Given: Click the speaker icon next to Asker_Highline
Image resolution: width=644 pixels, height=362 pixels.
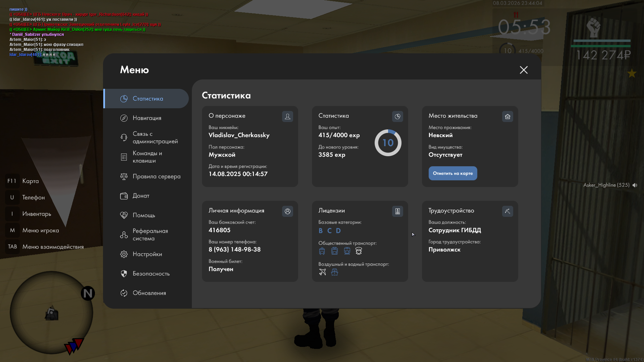Looking at the screenshot, I should pos(635,185).
